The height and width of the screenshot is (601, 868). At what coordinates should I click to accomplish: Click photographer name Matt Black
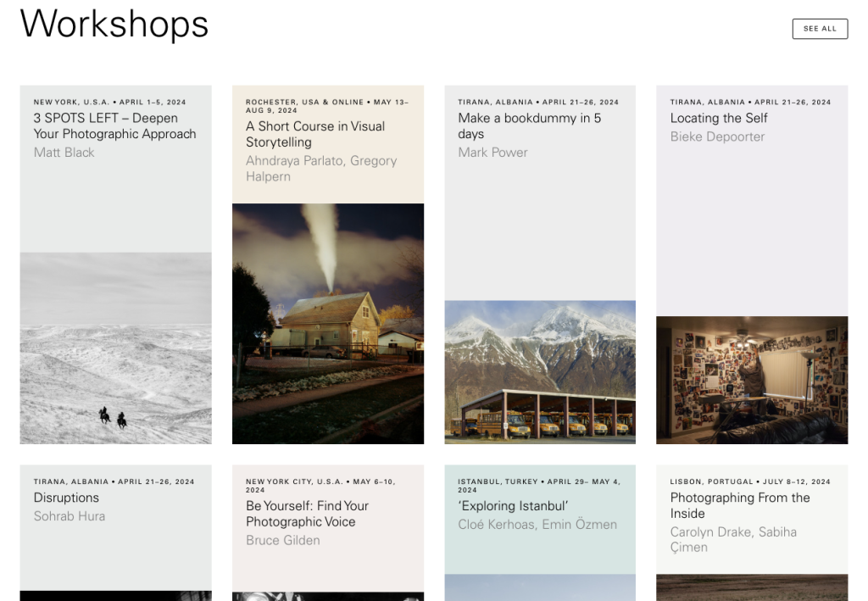click(64, 153)
